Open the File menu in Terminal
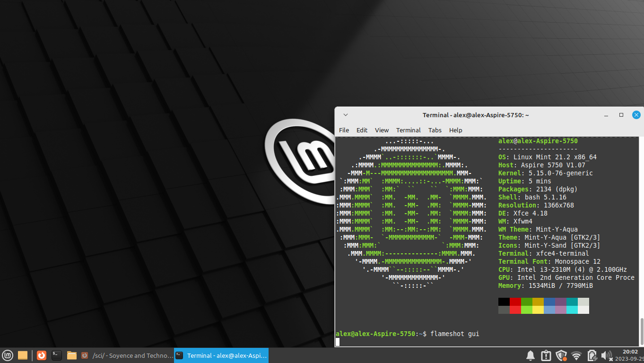The image size is (644, 363). (x=344, y=130)
